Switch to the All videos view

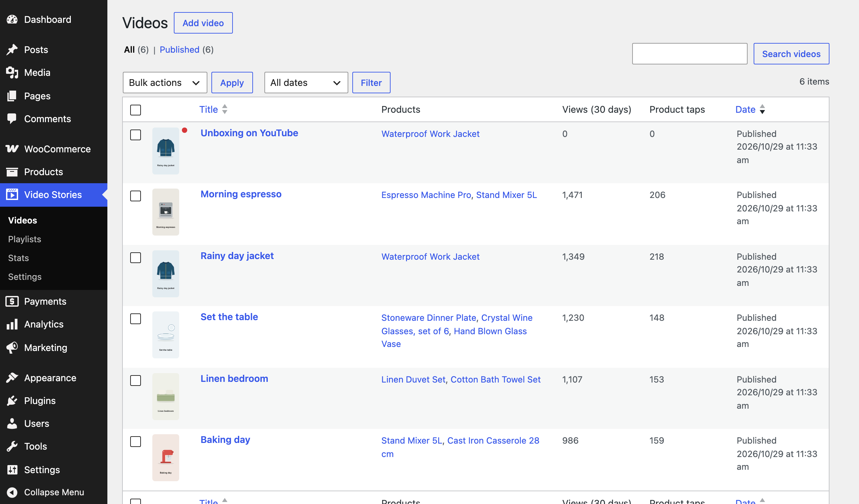130,50
